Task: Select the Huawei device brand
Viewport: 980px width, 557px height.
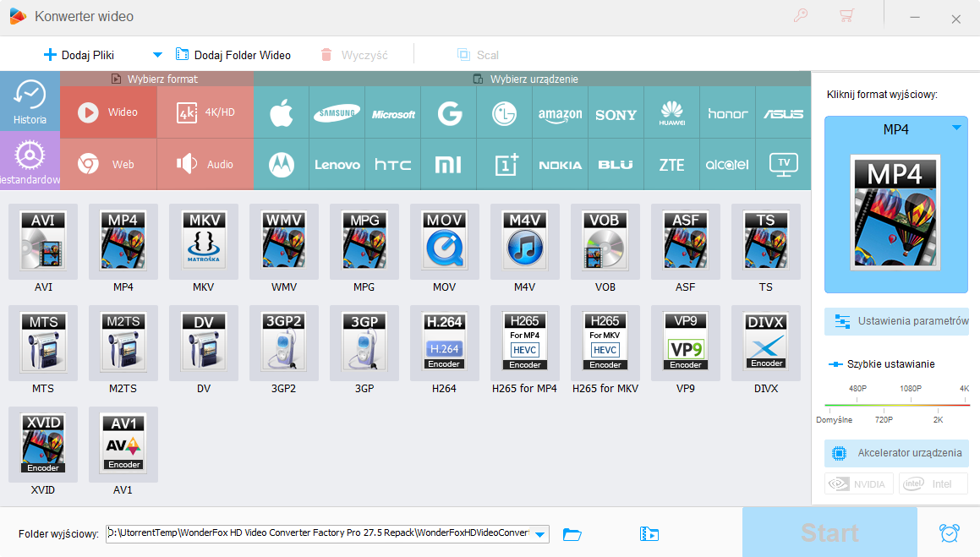Action: (x=672, y=113)
